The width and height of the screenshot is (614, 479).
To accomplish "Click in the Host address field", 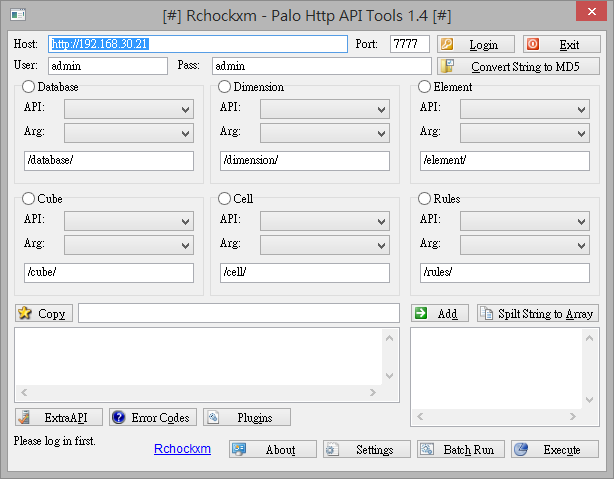I will point(198,44).
